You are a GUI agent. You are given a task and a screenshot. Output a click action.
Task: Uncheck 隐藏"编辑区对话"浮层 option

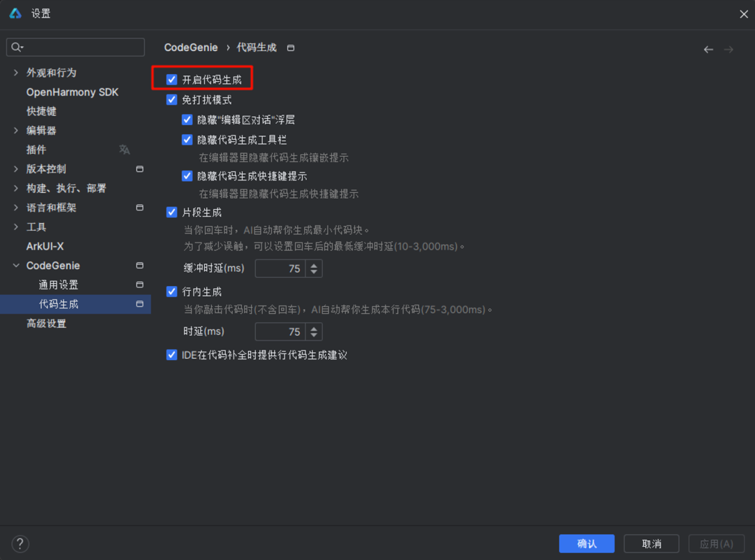point(187,120)
